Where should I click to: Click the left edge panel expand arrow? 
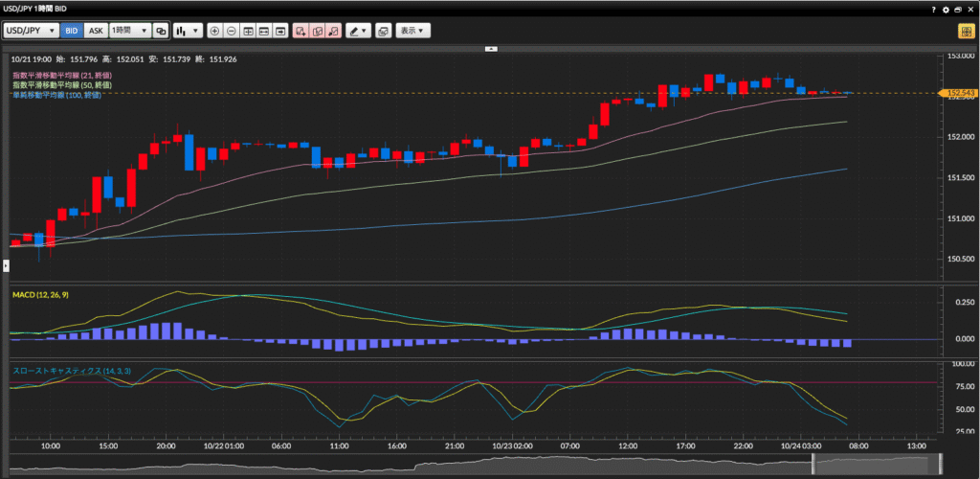tap(4, 265)
